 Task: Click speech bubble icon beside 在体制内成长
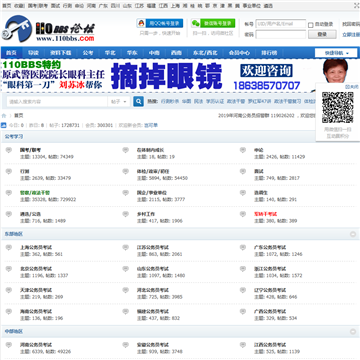pos(126,150)
